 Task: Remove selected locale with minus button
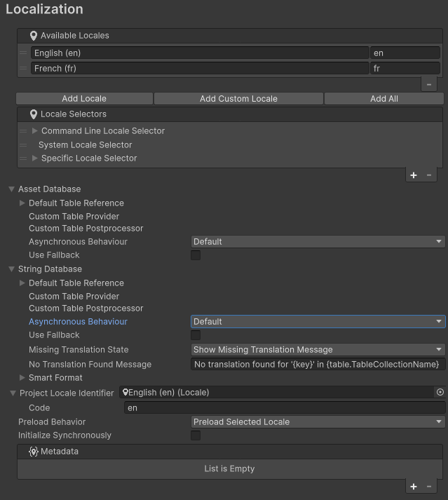429,84
